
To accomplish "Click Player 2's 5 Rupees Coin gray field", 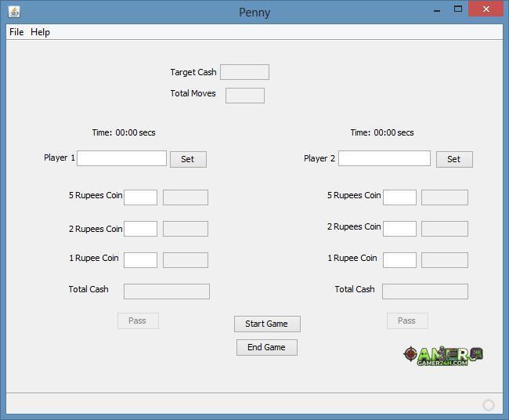I will (445, 197).
